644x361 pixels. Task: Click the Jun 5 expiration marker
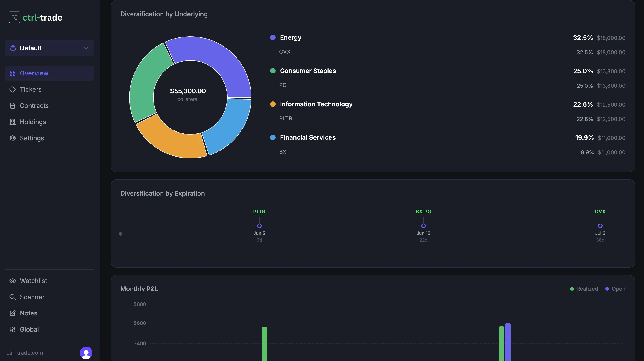tap(259, 226)
